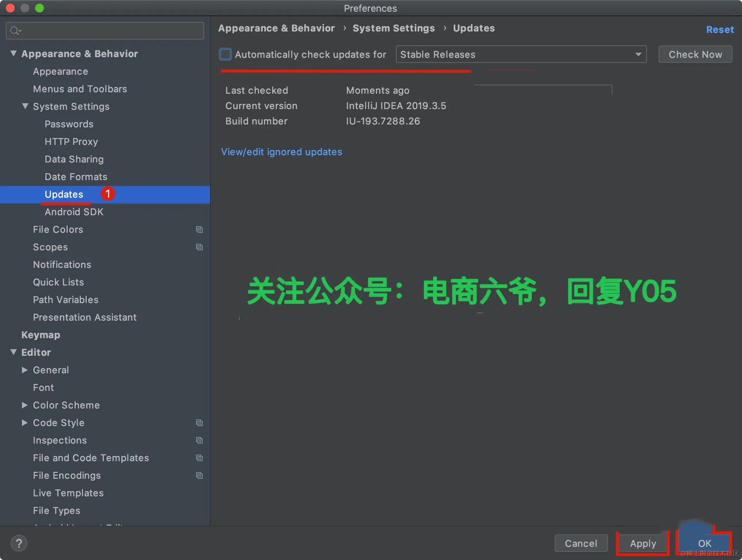Open the Keymap settings page
The height and width of the screenshot is (560, 742).
(41, 335)
